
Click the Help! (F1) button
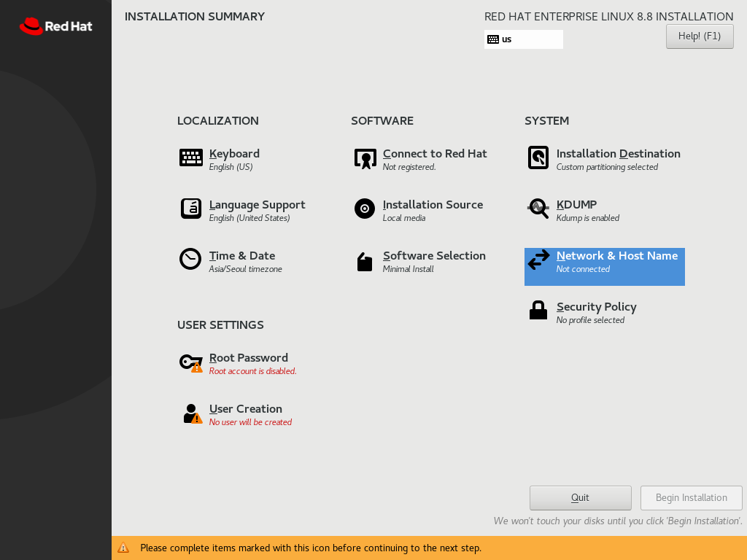coord(700,36)
